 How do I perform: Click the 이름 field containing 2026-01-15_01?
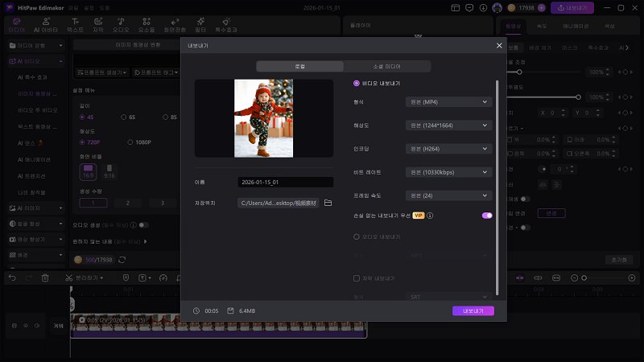[285, 183]
